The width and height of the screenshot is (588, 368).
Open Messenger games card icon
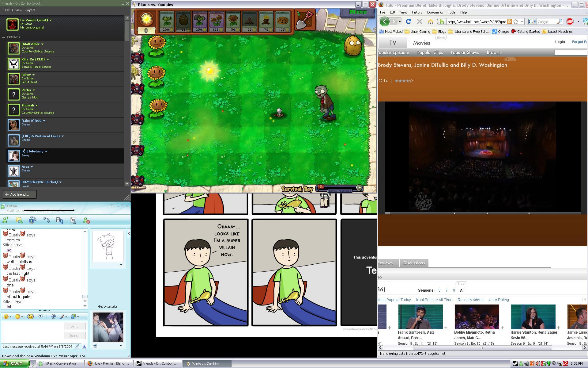[73, 220]
